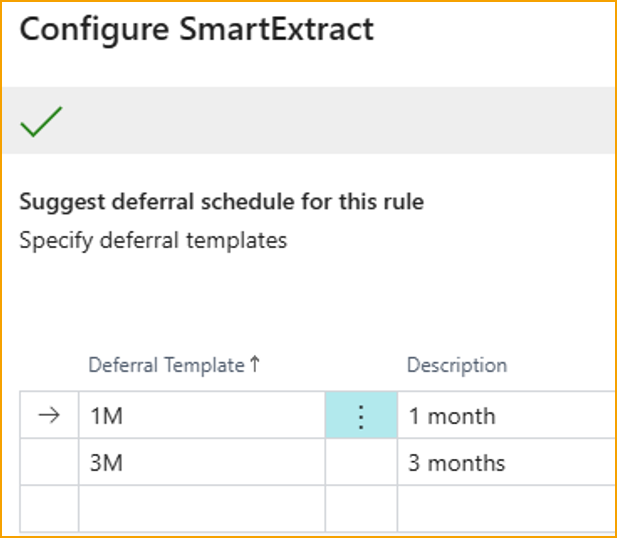Image resolution: width=617 pixels, height=538 pixels.
Task: Click the 'Suggest deferral schedule for this rule' heading
Action: [221, 202]
